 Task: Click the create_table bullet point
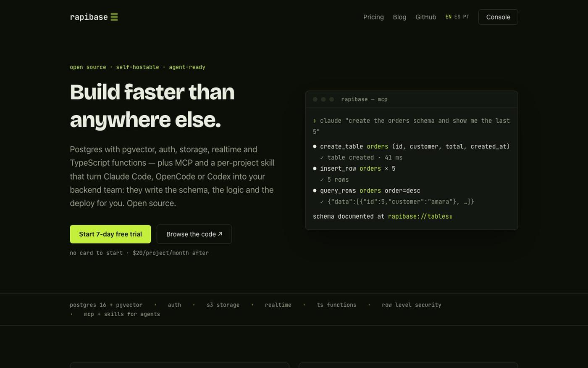315,146
